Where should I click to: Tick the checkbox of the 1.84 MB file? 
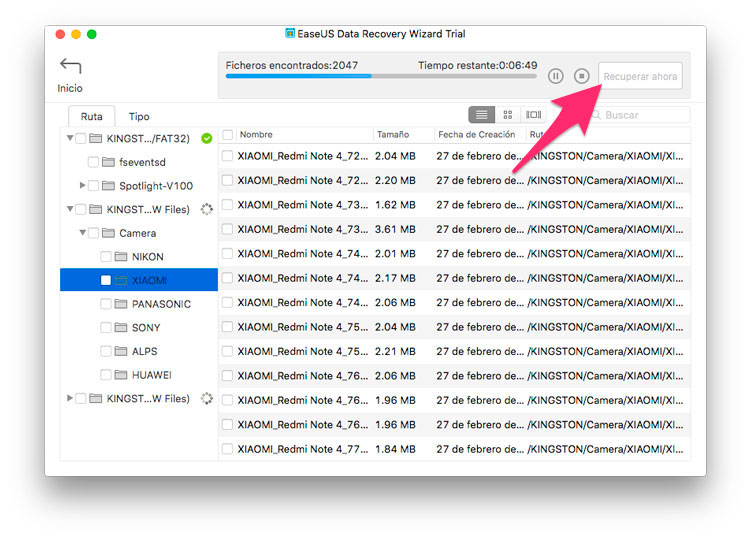[x=228, y=449]
